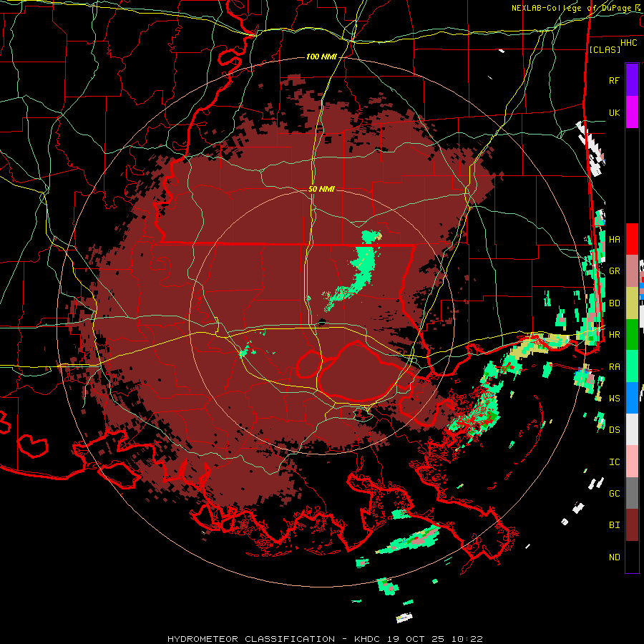Select the BI brown legend block
The image size is (644, 644).
tap(632, 525)
